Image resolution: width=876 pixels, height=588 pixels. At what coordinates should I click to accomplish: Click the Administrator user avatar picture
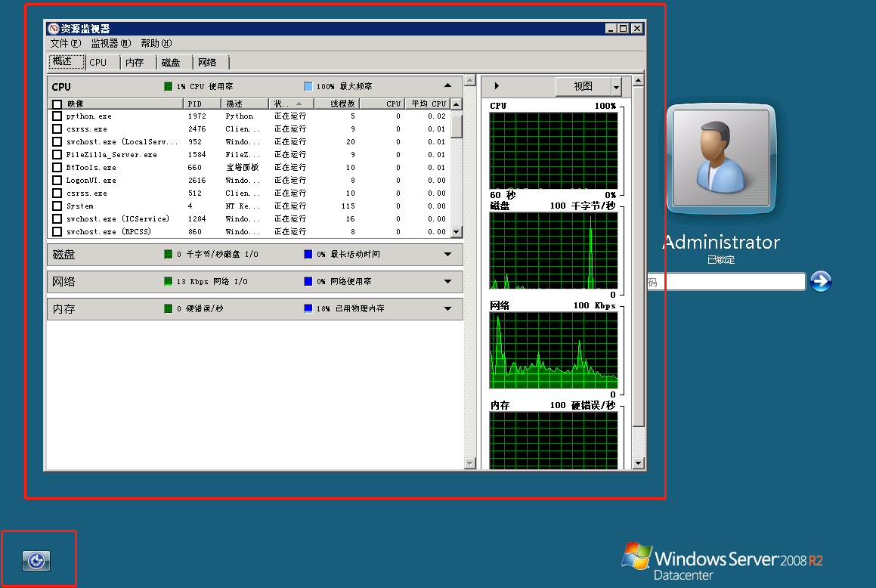[721, 158]
